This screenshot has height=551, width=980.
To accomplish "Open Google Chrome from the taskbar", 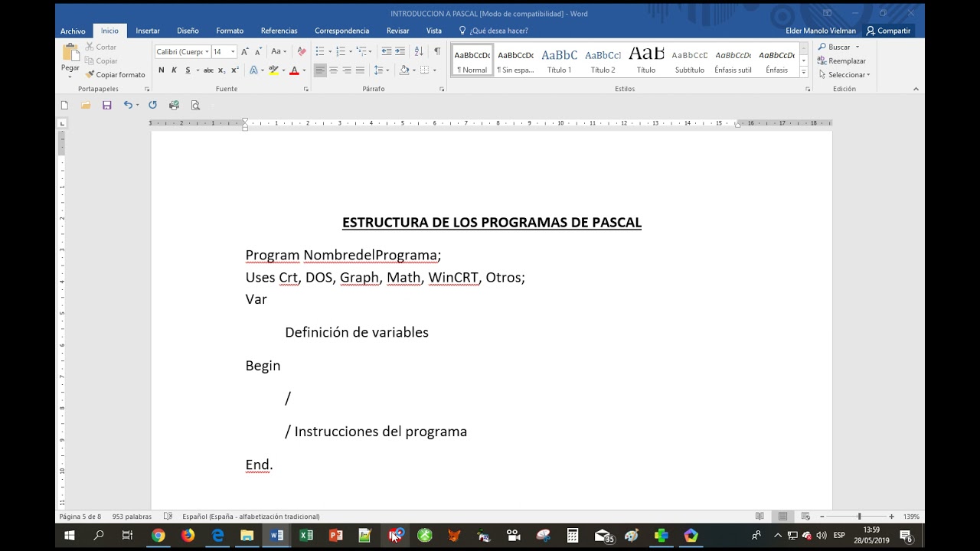I will point(158,536).
